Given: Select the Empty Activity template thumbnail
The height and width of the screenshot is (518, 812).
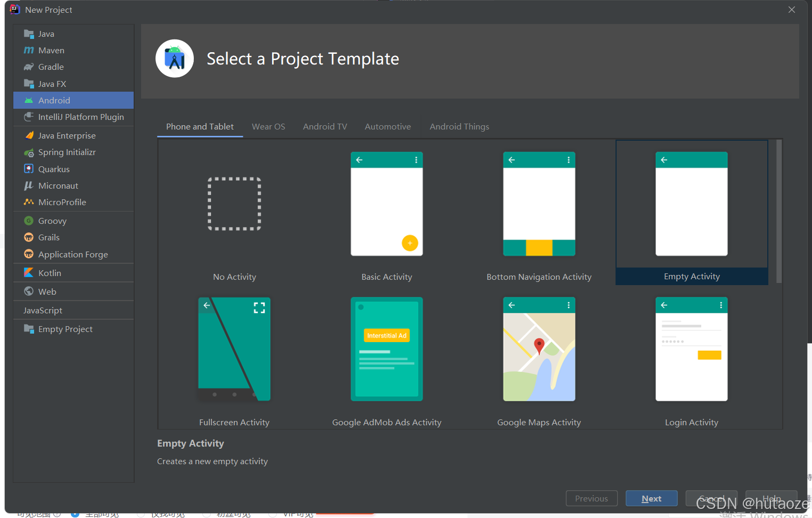Looking at the screenshot, I should pos(692,204).
